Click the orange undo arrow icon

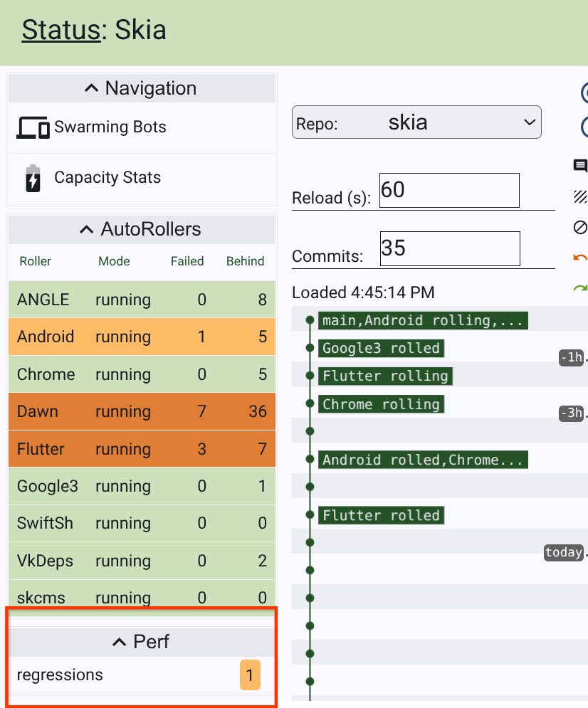(x=580, y=258)
